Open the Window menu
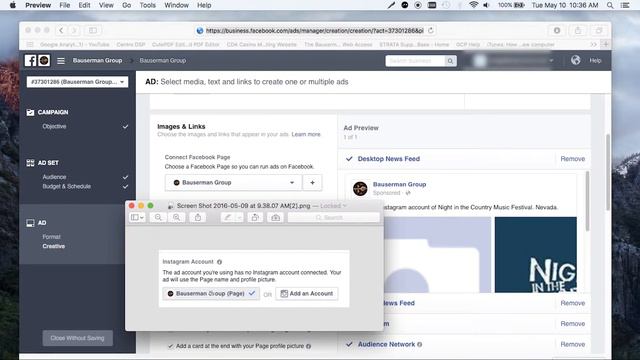The width and height of the screenshot is (640, 360). 176,5
